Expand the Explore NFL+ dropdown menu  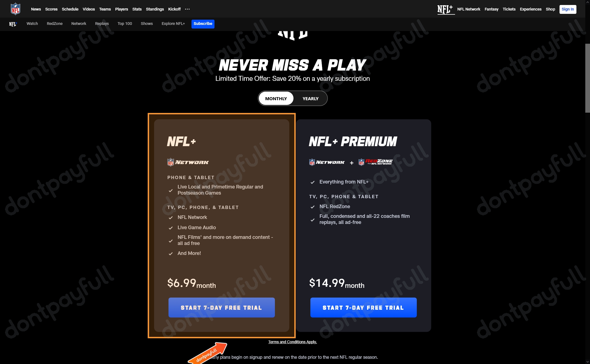pos(173,24)
